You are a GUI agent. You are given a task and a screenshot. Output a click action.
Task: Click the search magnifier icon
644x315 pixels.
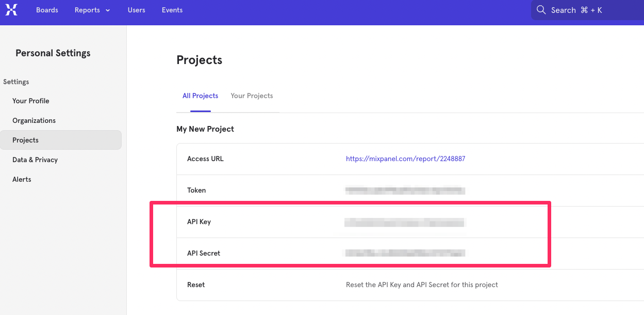coord(541,10)
